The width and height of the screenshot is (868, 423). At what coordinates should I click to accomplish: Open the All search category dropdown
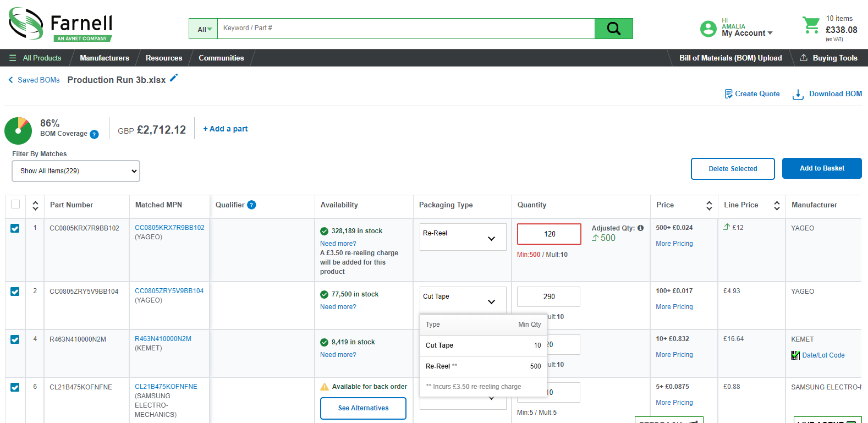tap(204, 29)
